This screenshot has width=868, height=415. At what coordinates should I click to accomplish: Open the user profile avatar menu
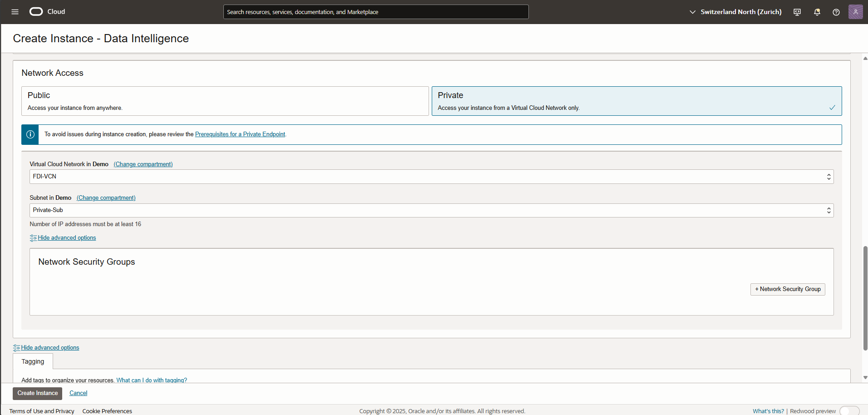(855, 12)
